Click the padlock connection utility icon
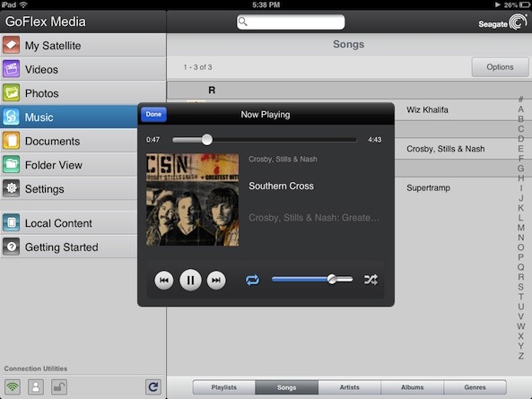The width and height of the screenshot is (532, 399). coord(59,386)
